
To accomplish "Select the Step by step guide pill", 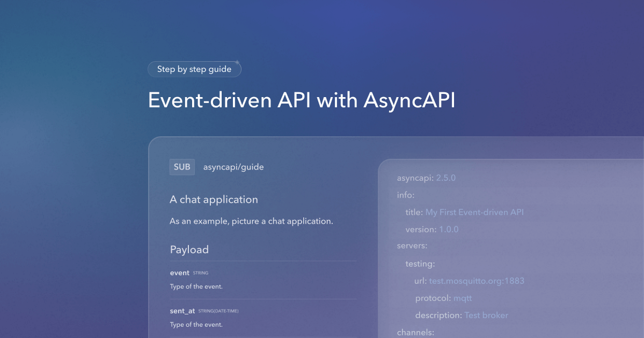I will (194, 69).
